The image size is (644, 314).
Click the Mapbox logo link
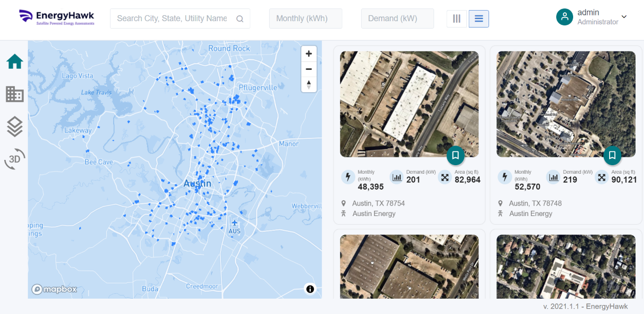[x=54, y=289]
